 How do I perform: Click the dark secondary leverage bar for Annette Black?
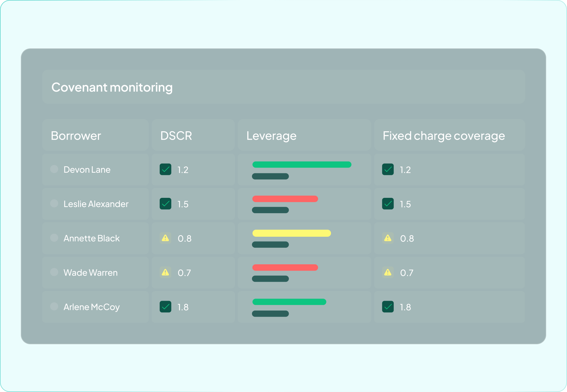270,244
